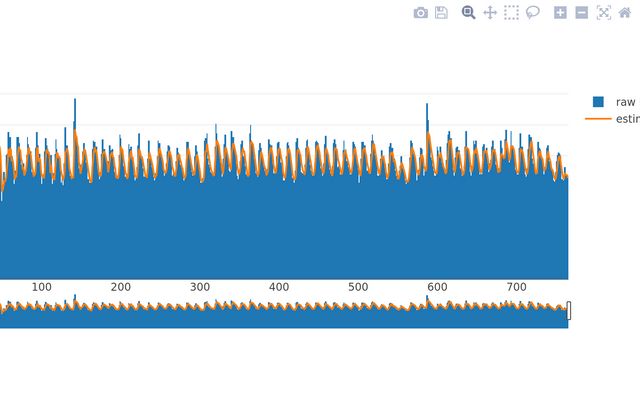The image size is (640, 400).
Task: Select the Zoom magnifier tool
Action: point(468,13)
